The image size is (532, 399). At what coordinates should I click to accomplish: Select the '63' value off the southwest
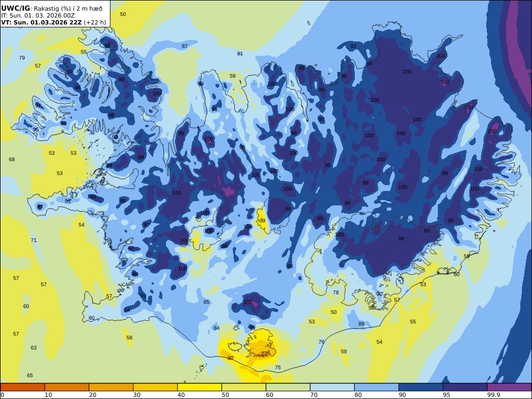[x=34, y=348]
